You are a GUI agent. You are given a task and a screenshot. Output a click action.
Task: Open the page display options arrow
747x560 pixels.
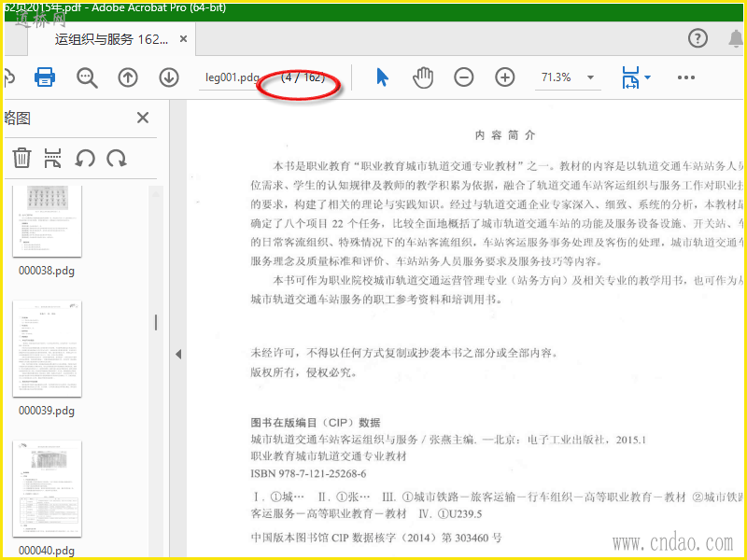pos(647,77)
